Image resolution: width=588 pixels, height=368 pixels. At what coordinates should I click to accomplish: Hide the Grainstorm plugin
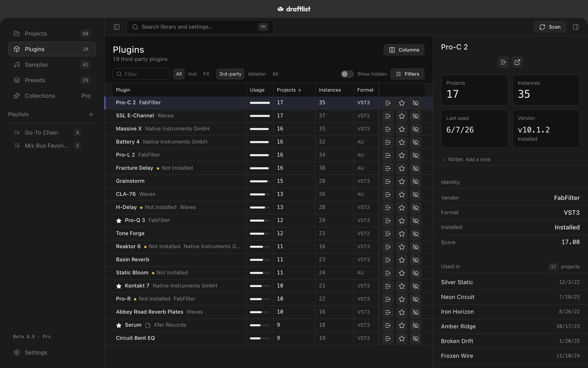[416, 182]
